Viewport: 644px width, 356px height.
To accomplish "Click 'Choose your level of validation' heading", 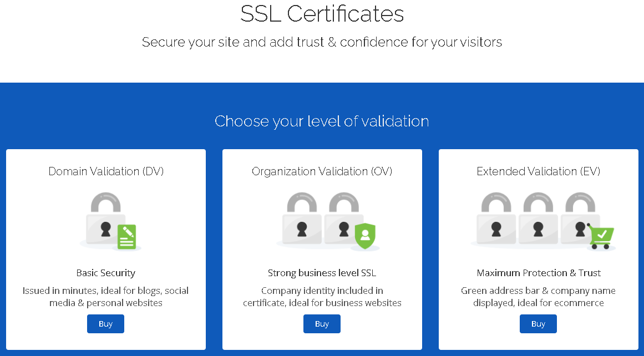I will (322, 121).
